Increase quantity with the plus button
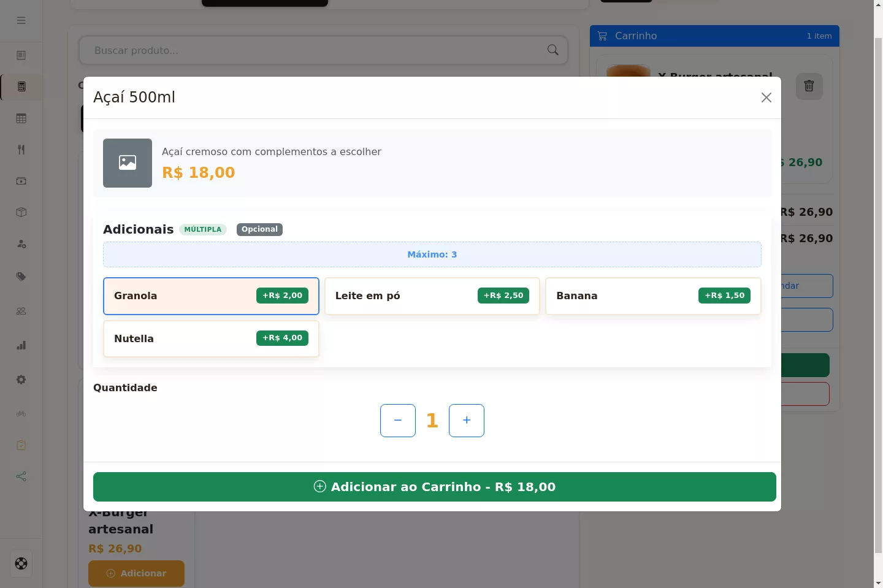 [x=467, y=421]
